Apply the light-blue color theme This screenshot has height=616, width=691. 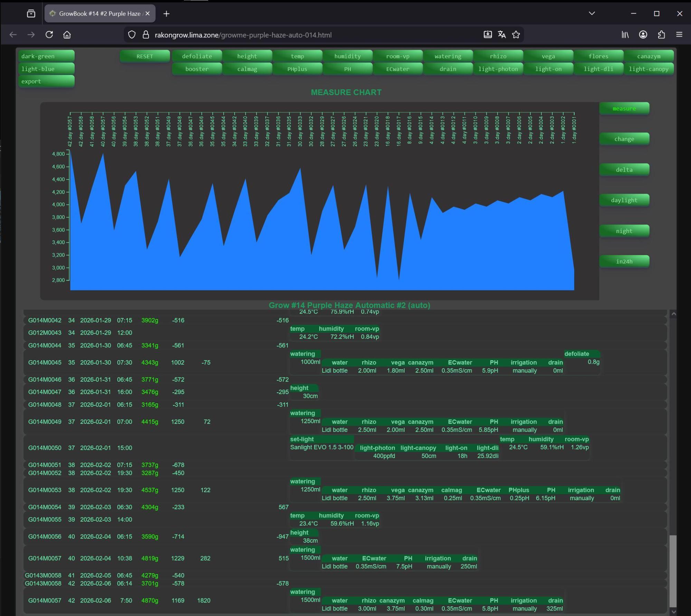point(46,69)
